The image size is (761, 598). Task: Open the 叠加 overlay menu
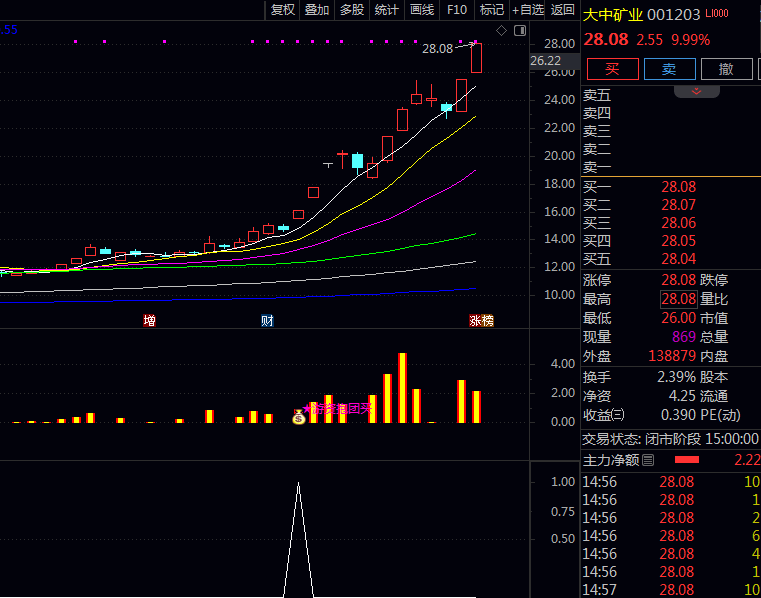click(317, 10)
